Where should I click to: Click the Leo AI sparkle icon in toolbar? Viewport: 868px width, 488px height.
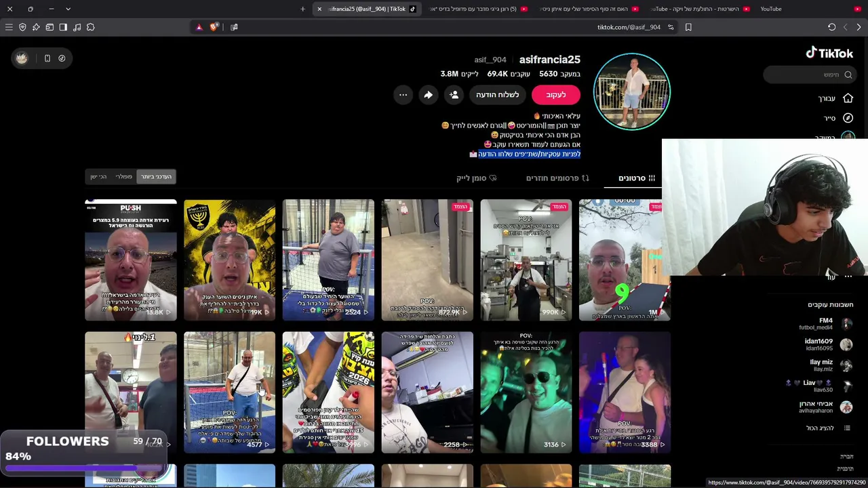point(36,27)
